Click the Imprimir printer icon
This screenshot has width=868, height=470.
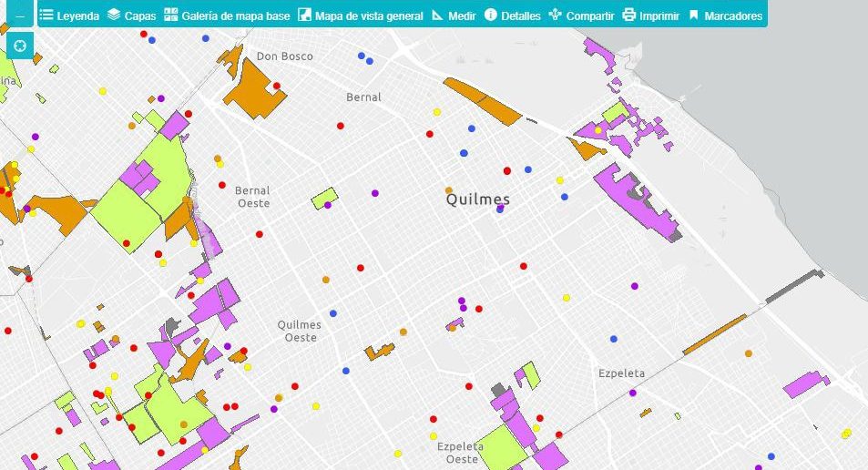pyautogui.click(x=628, y=15)
